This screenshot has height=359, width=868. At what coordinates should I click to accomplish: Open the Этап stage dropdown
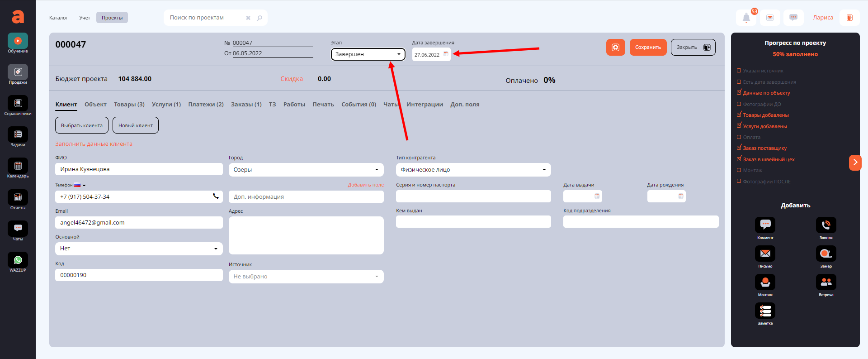click(368, 54)
